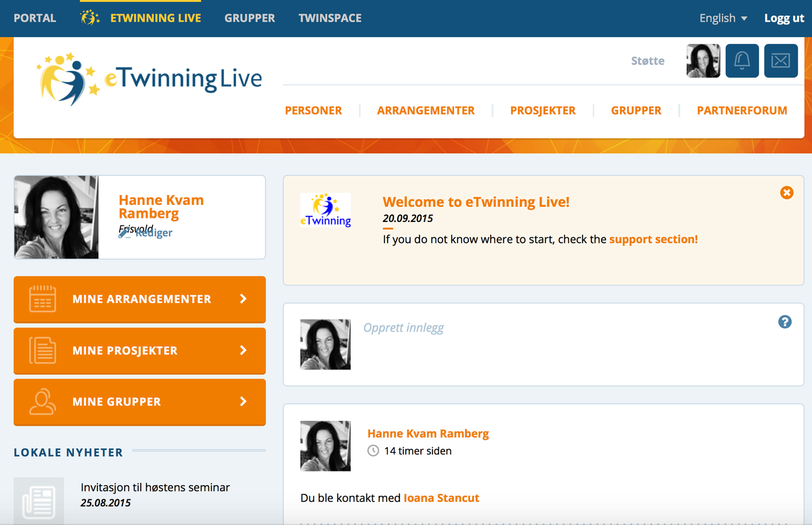
Task: Open the Støtte link
Action: coord(648,61)
